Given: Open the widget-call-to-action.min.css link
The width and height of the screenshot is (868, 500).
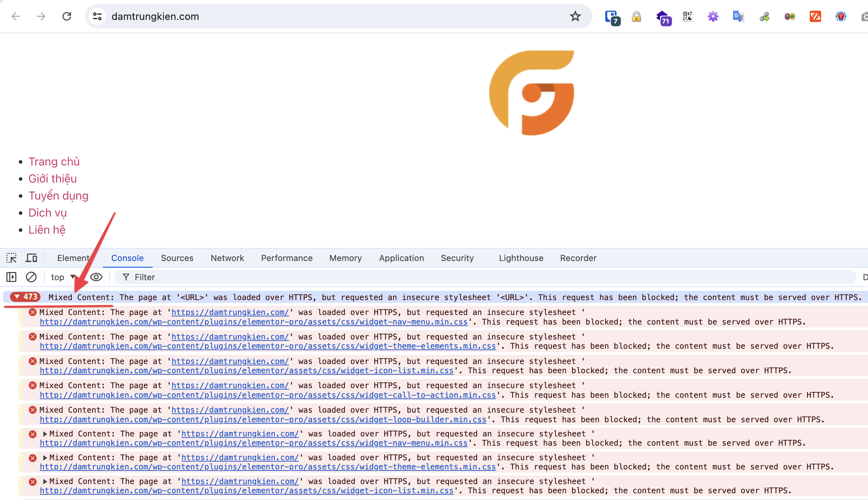Looking at the screenshot, I should tap(268, 395).
